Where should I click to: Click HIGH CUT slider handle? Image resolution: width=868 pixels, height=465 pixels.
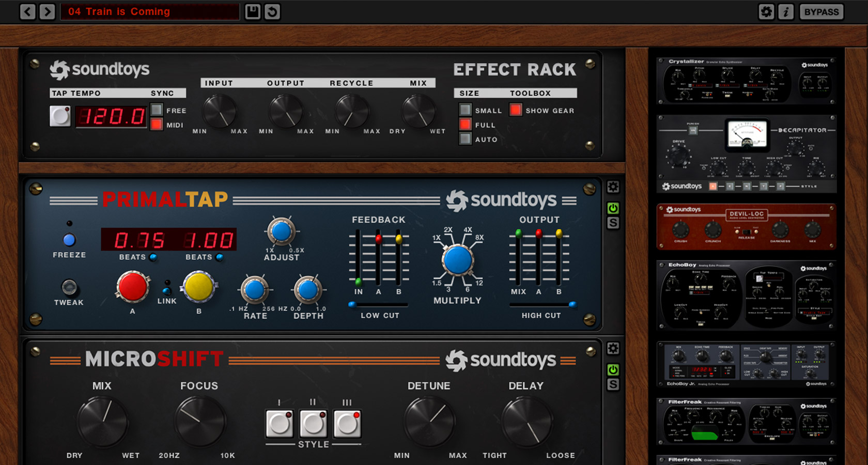pos(572,304)
